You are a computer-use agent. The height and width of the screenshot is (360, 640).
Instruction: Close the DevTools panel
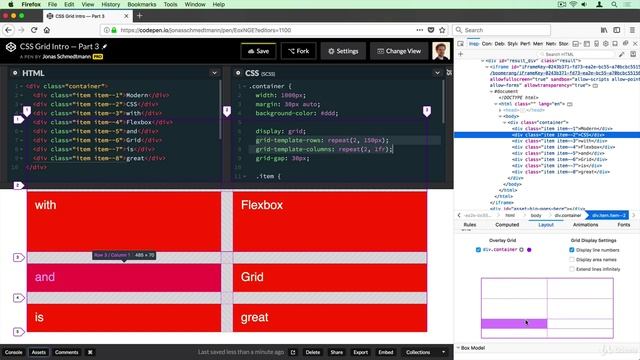[635, 44]
